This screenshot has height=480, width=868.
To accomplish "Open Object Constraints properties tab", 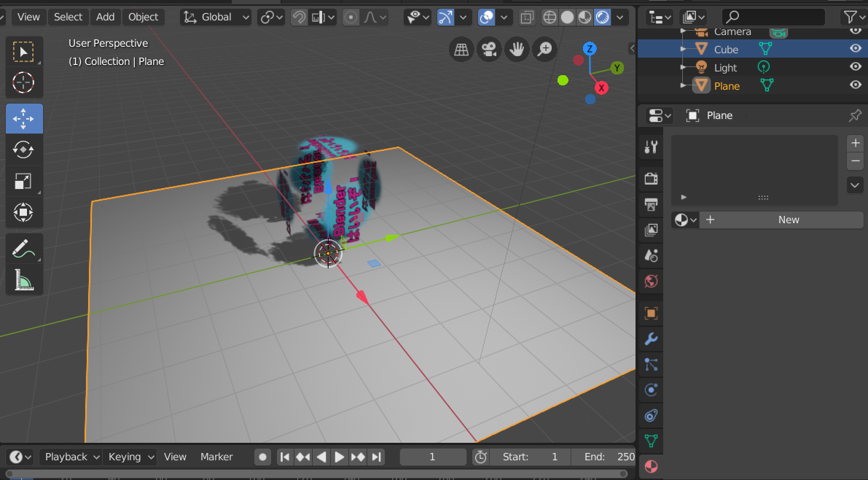I will pyautogui.click(x=651, y=415).
